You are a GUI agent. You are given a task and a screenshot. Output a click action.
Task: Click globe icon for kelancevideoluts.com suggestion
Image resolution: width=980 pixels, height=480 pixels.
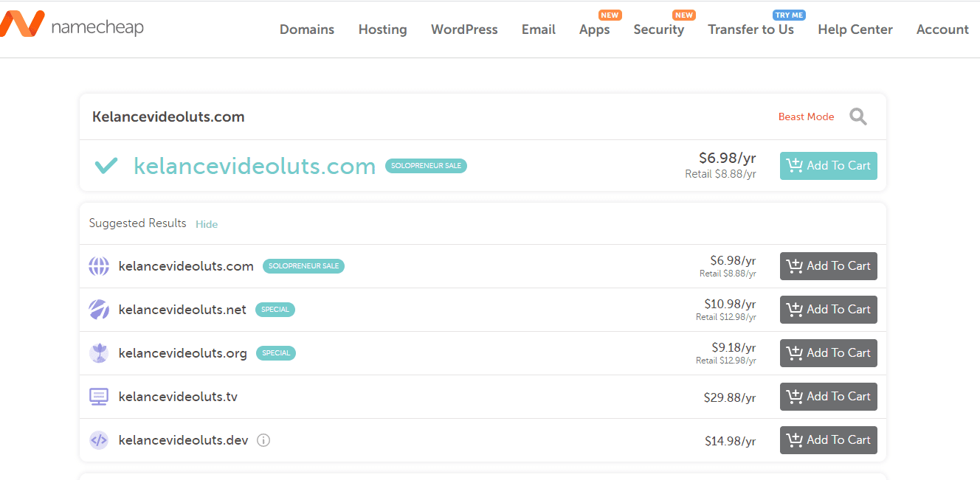click(x=99, y=266)
